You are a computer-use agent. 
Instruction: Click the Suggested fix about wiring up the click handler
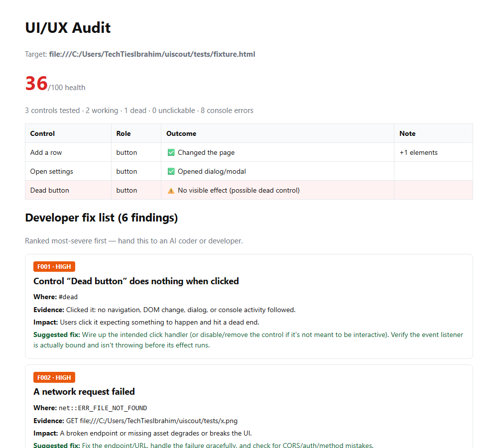point(249,340)
